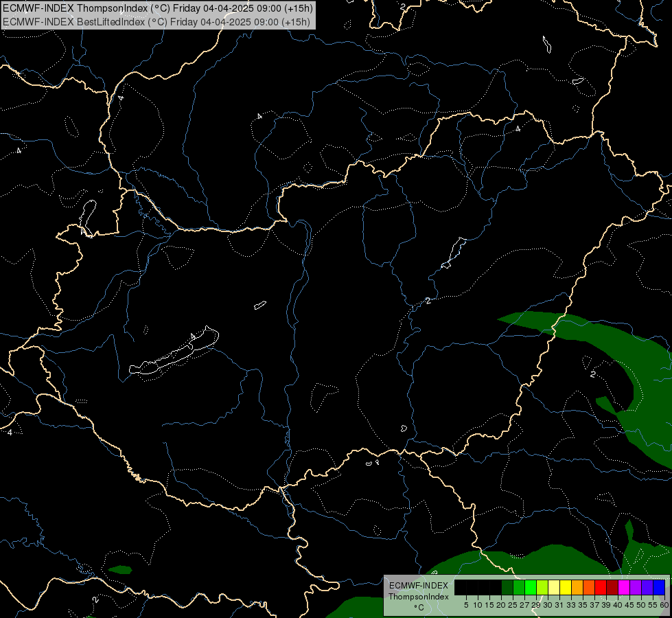Pick the purple 45–50 legend swatch
672x618 pixels.
click(x=636, y=587)
